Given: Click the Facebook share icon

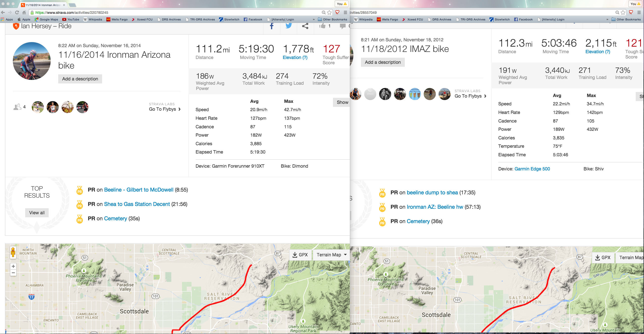Looking at the screenshot, I should tap(271, 26).
